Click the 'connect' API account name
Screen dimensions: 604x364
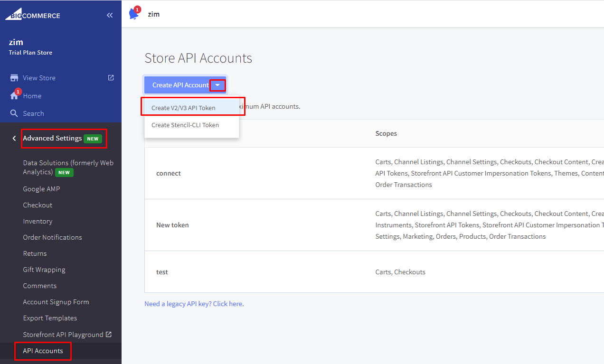coord(169,173)
